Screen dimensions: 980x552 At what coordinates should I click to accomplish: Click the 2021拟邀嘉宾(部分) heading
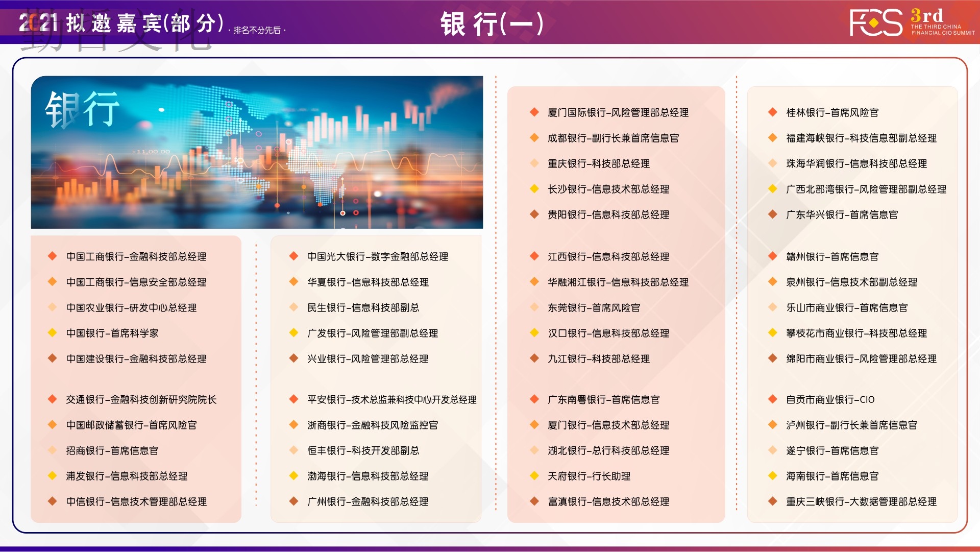pyautogui.click(x=121, y=23)
